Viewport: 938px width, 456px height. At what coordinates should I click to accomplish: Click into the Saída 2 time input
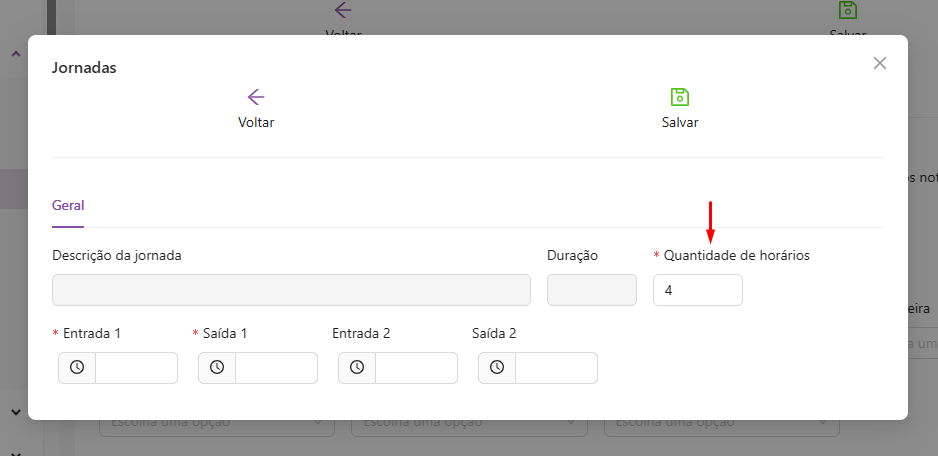coord(556,368)
